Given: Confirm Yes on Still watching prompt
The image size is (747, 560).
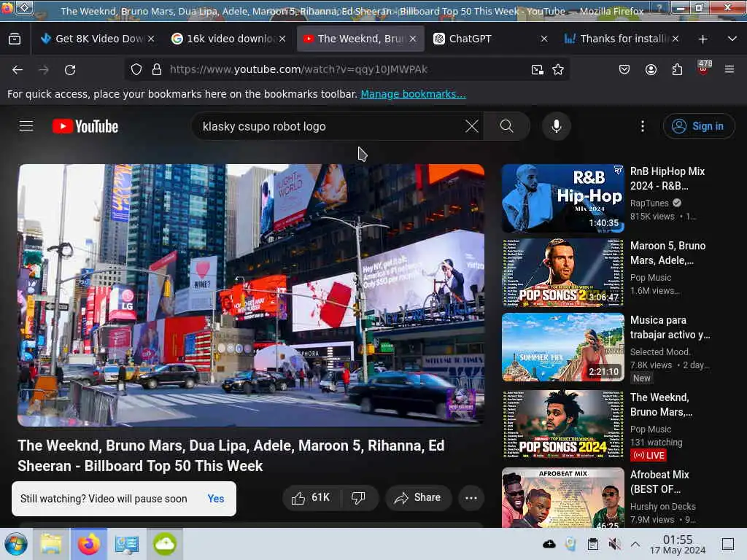Looking at the screenshot, I should tap(216, 499).
